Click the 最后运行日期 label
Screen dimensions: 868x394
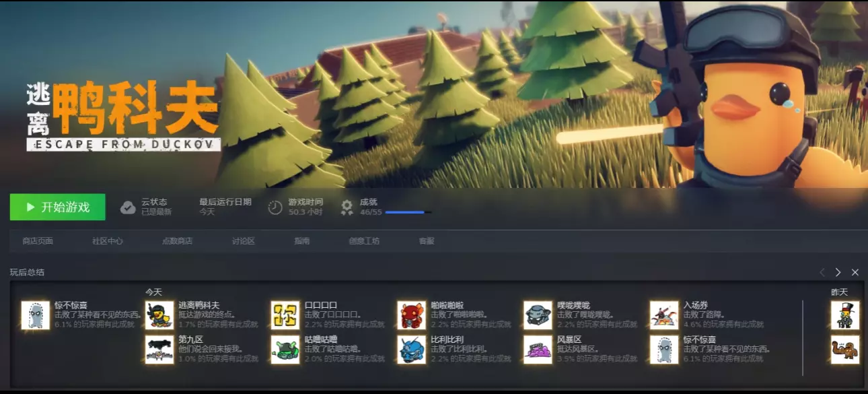(x=225, y=202)
